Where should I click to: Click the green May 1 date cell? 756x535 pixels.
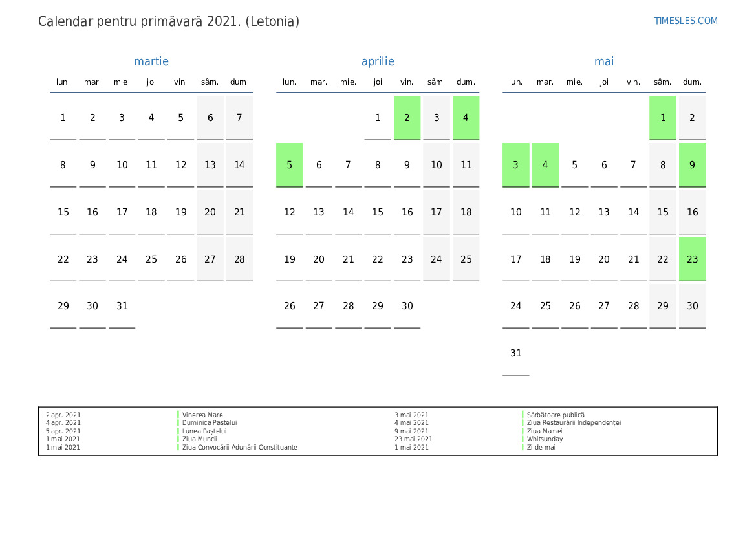coord(662,118)
